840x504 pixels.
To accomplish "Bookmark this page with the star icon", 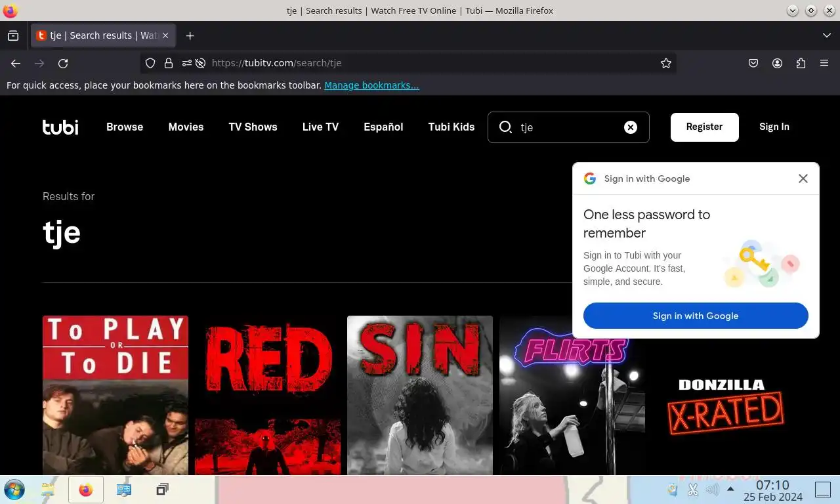I will (666, 63).
